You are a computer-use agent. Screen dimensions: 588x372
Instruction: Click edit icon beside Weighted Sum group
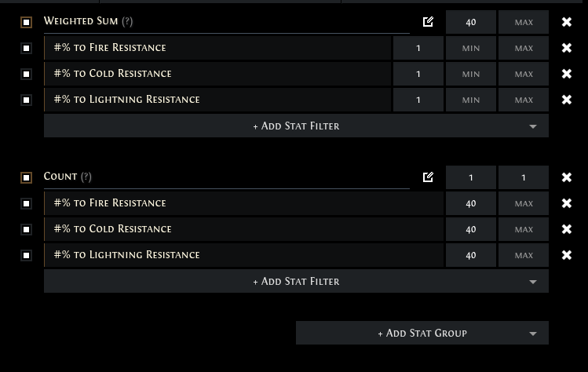428,22
